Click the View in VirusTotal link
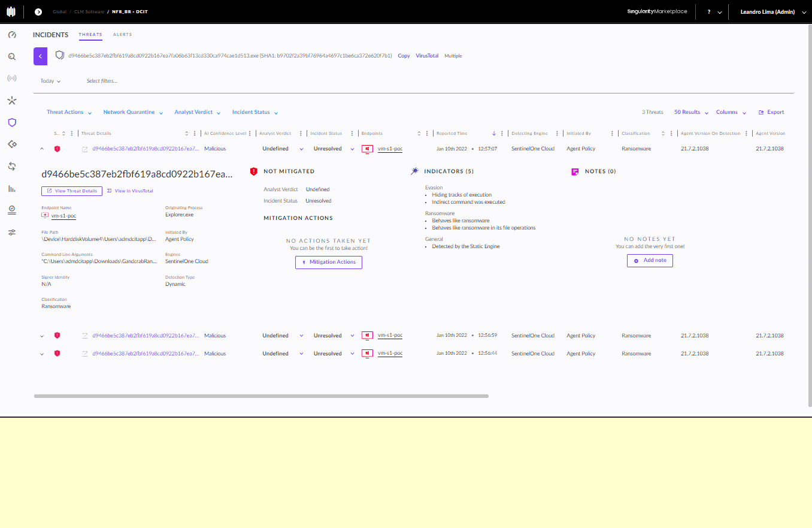This screenshot has width=812, height=528. click(x=130, y=191)
